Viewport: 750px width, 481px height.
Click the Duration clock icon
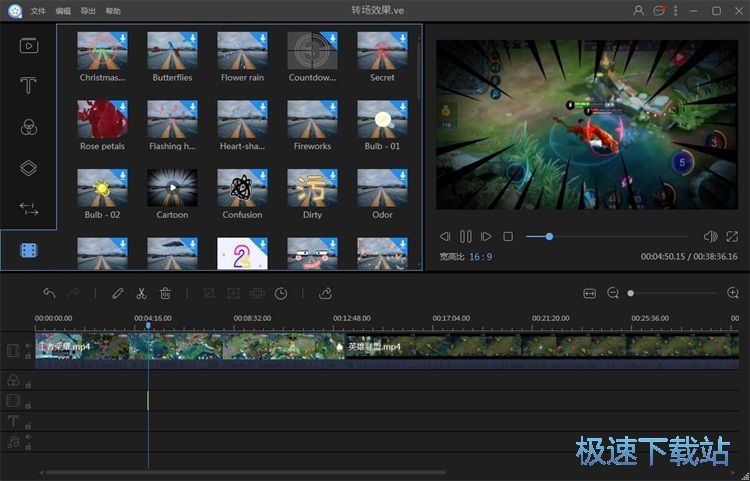[281, 293]
